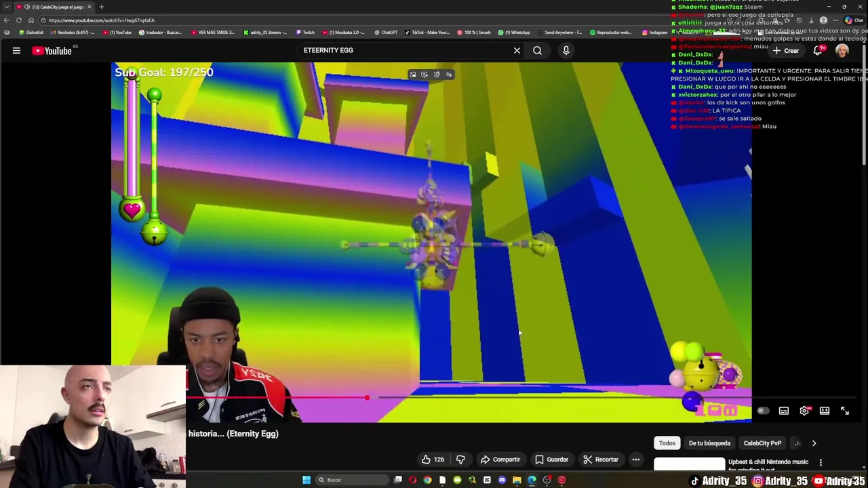Clear the search box with X

point(517,50)
